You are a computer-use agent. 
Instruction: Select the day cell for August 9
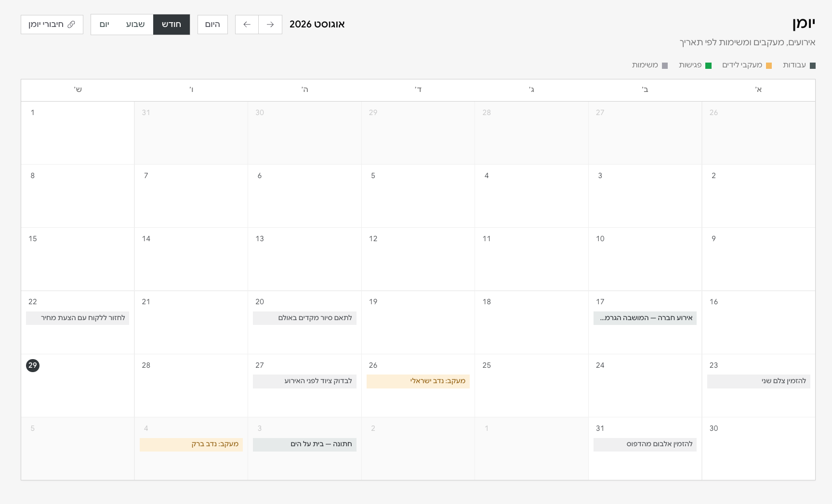pos(759,259)
